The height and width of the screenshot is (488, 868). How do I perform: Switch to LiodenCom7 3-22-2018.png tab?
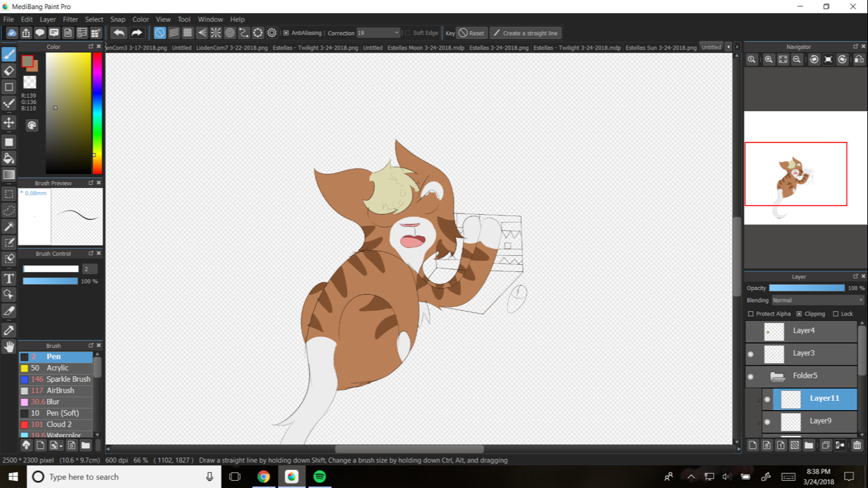[x=232, y=47]
